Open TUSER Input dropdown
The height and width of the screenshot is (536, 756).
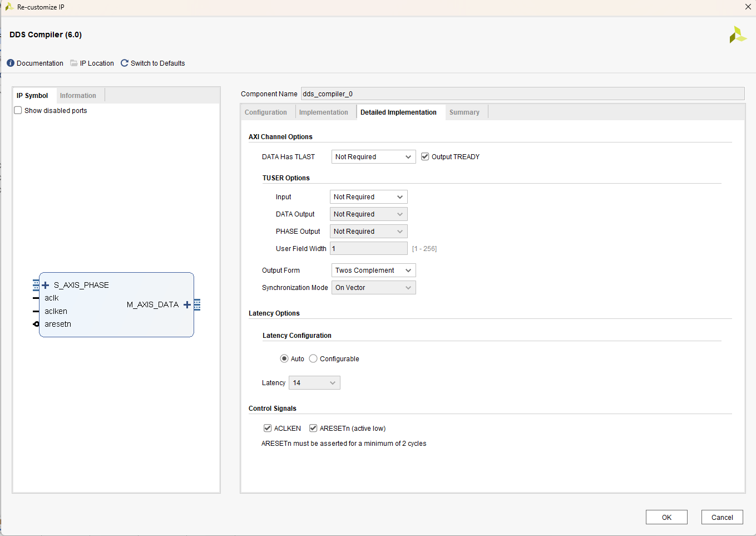pyautogui.click(x=369, y=197)
